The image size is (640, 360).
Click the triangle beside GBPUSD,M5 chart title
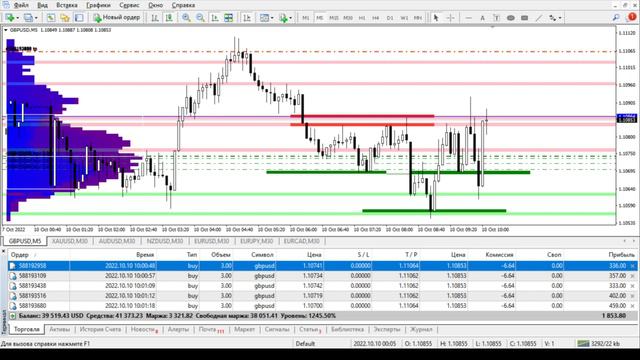(x=6, y=30)
